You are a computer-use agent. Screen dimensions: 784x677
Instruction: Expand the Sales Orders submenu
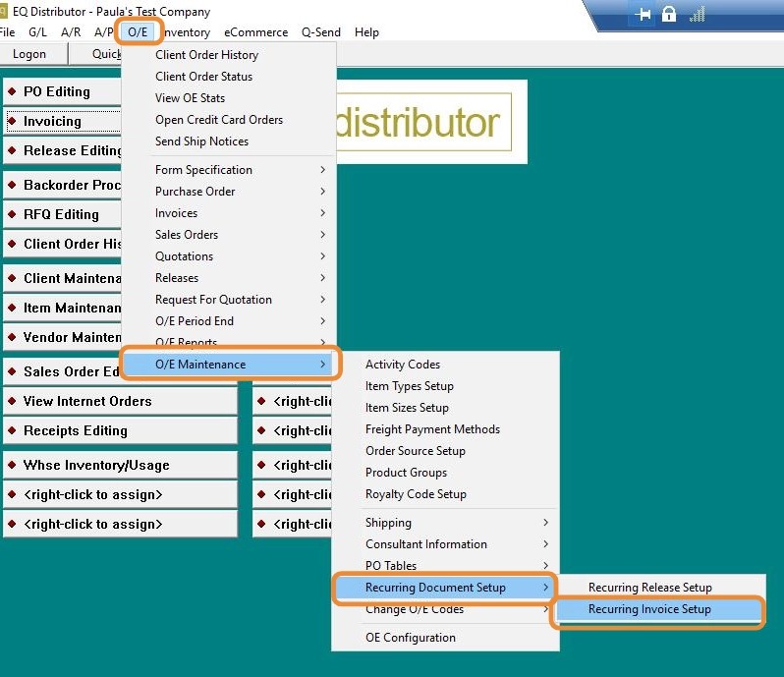[229, 235]
